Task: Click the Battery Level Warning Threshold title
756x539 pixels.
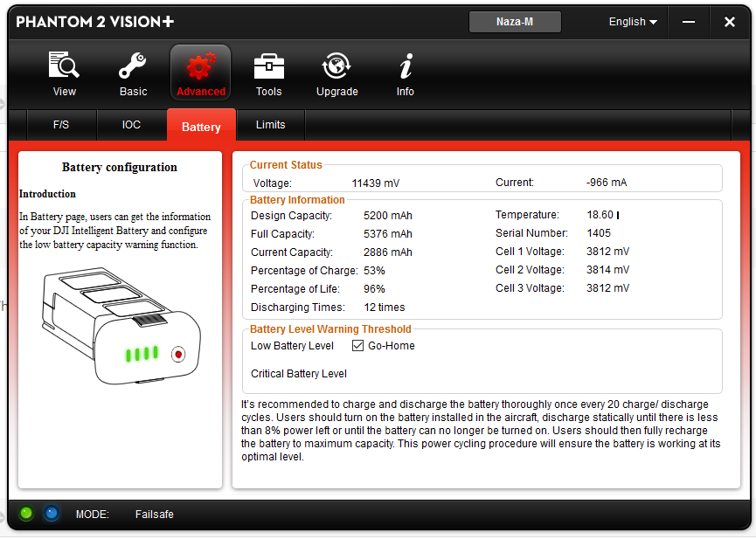Action: point(330,328)
